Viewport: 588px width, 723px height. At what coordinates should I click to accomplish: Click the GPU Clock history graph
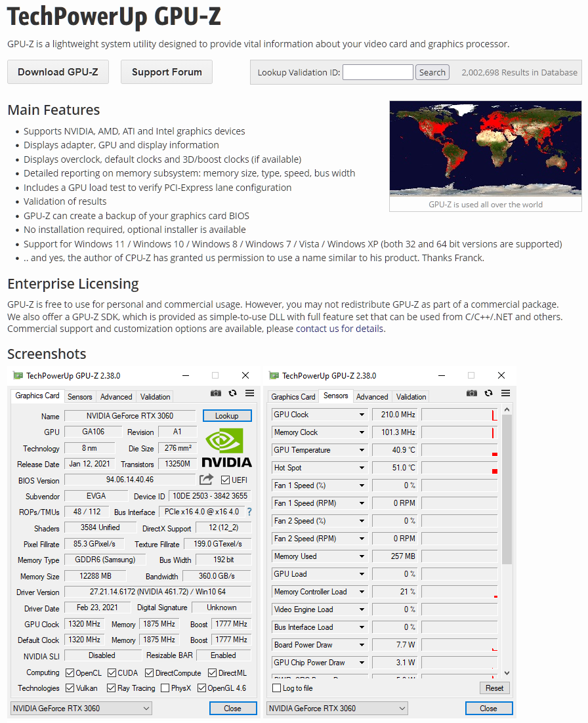(460, 415)
